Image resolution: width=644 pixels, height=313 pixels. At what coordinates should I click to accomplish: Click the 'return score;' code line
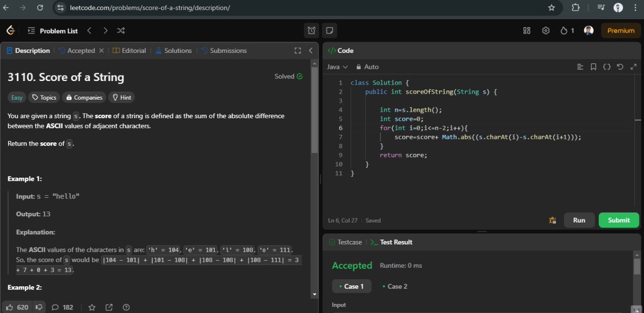(403, 155)
